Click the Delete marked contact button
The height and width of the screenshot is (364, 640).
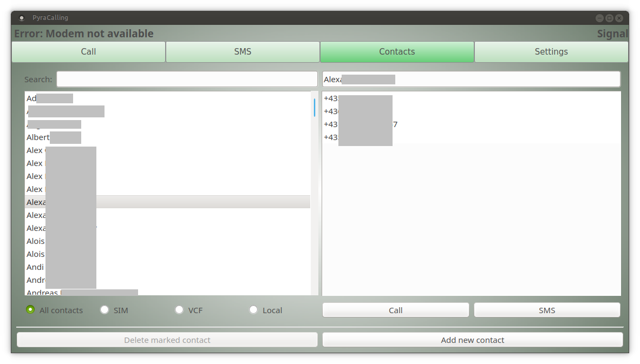click(167, 340)
